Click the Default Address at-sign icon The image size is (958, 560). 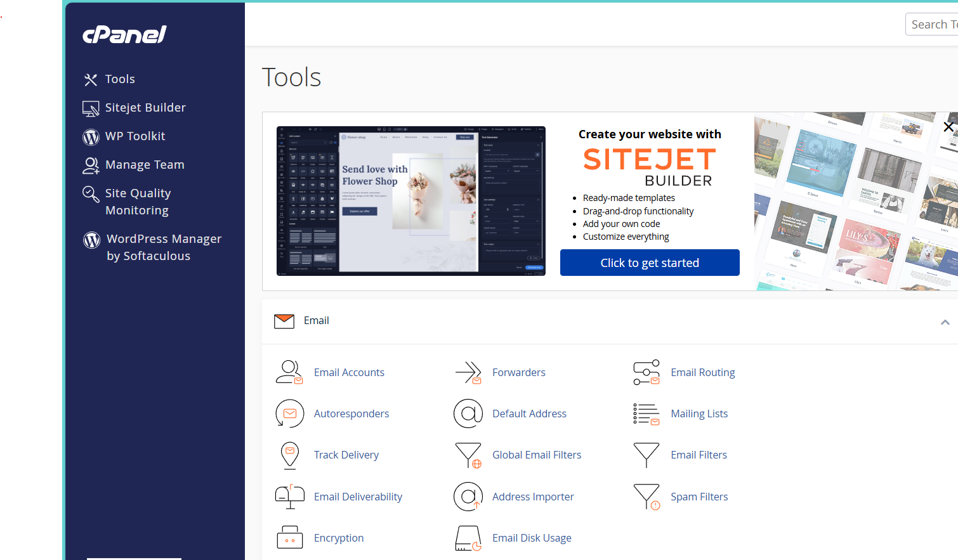point(468,413)
